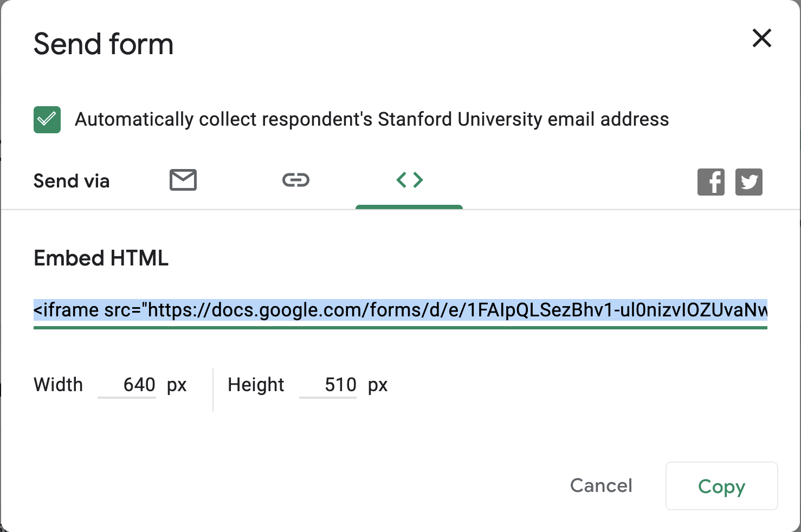Select the send via email envelope icon
801x532 pixels.
point(183,180)
